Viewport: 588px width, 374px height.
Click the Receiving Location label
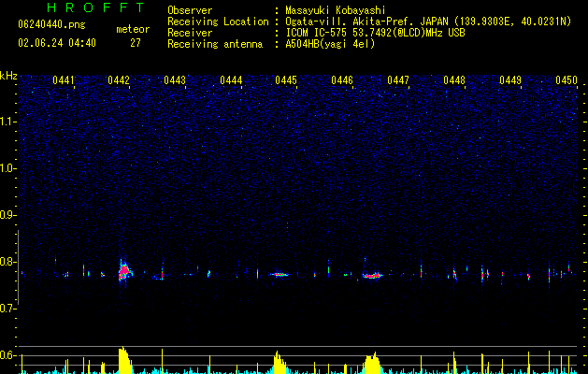point(218,22)
